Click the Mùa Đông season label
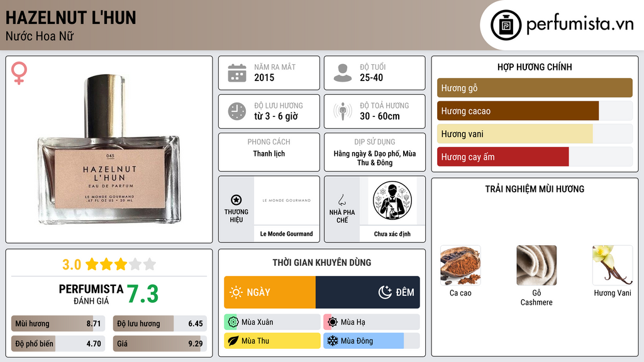This screenshot has height=362, width=644. coord(357,341)
